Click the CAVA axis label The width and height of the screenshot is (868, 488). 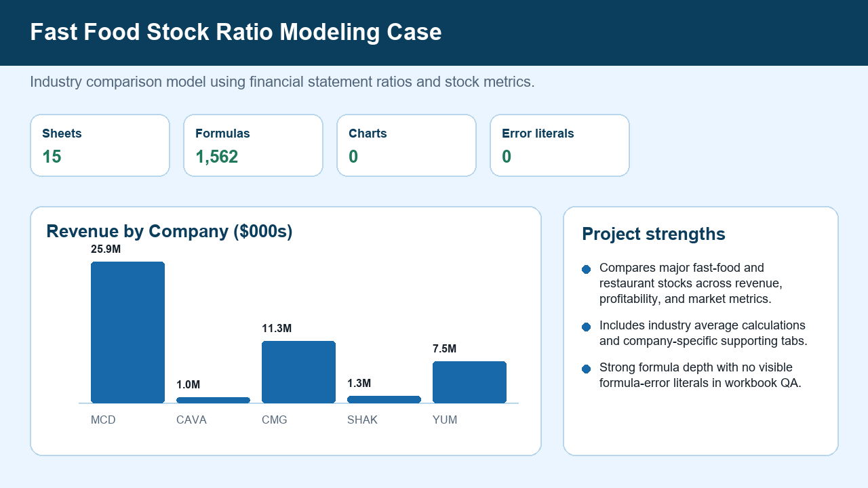coord(191,420)
